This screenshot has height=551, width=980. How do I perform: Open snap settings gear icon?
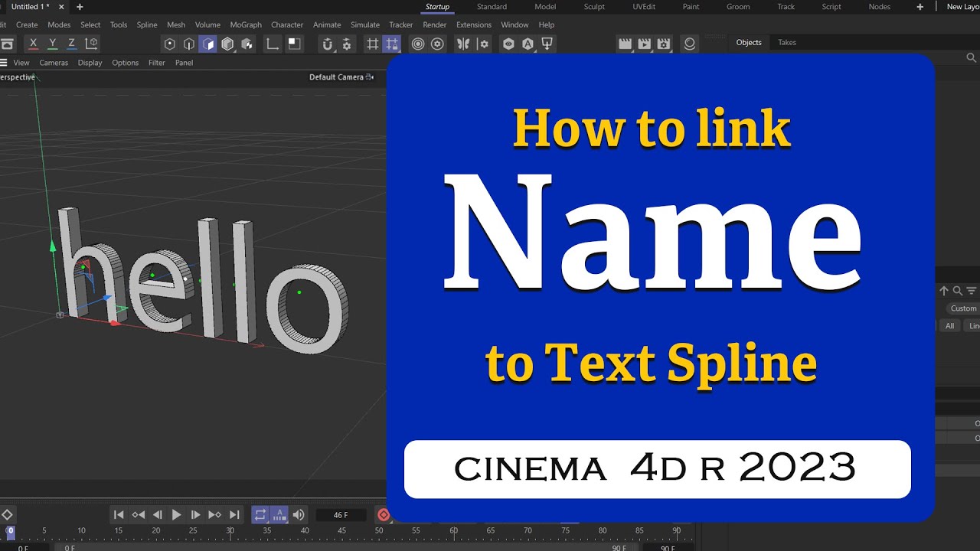coord(347,44)
